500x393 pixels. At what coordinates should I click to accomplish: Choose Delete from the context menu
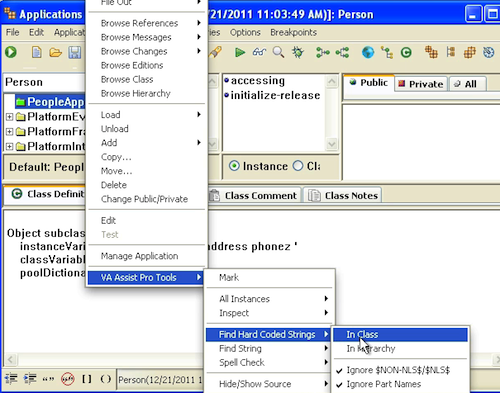(x=147, y=185)
